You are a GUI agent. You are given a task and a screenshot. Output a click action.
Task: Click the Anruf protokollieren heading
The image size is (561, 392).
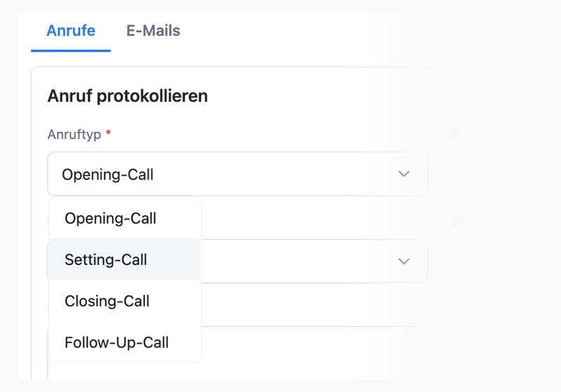click(128, 96)
